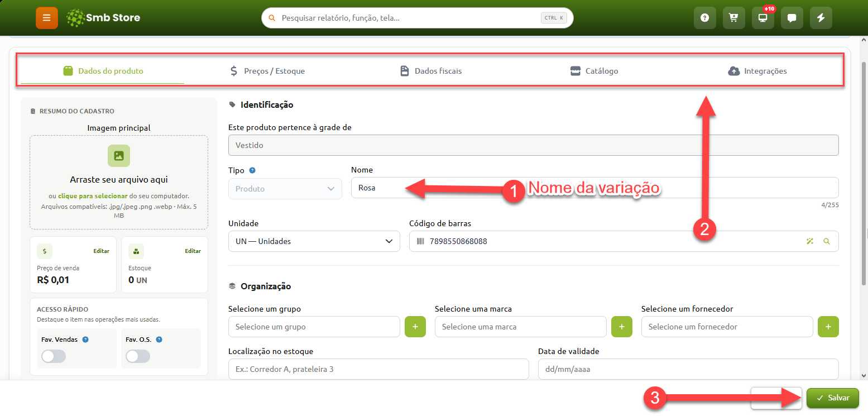Click Editar on Preço de venda card
Viewport: 868px width, 416px height.
pyautogui.click(x=102, y=251)
